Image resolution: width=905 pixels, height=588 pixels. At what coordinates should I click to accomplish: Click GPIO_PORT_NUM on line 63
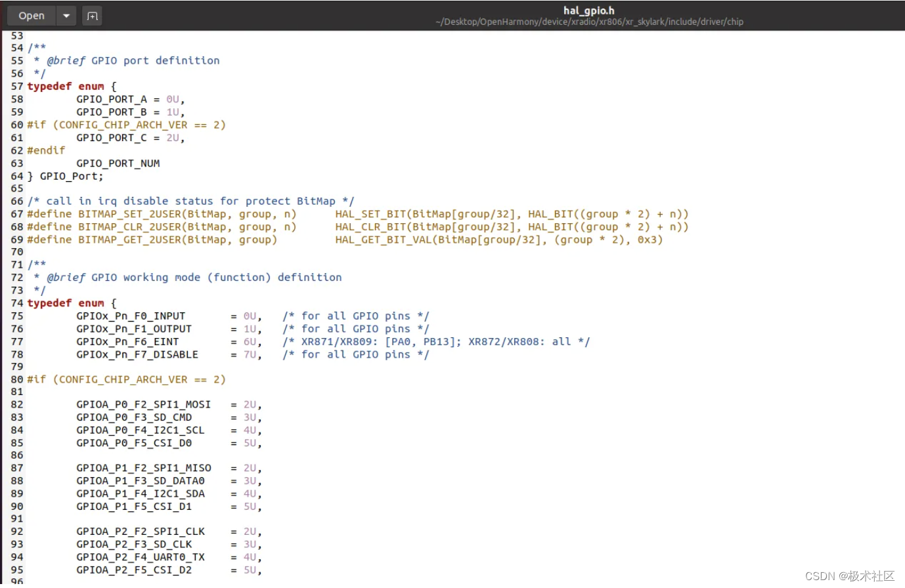click(118, 163)
